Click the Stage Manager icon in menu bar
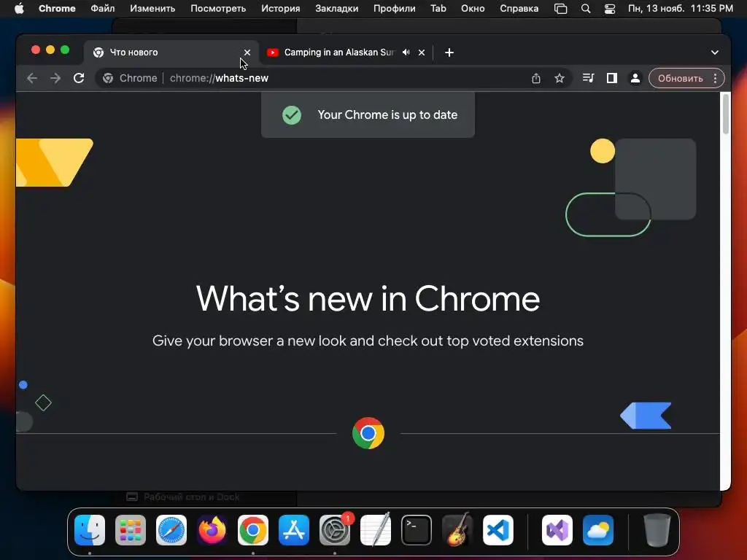747x560 pixels. (561, 9)
